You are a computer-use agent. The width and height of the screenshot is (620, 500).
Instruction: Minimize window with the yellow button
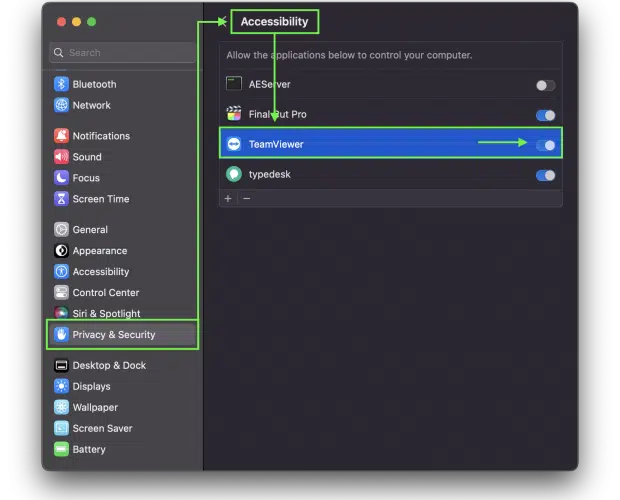point(76,22)
